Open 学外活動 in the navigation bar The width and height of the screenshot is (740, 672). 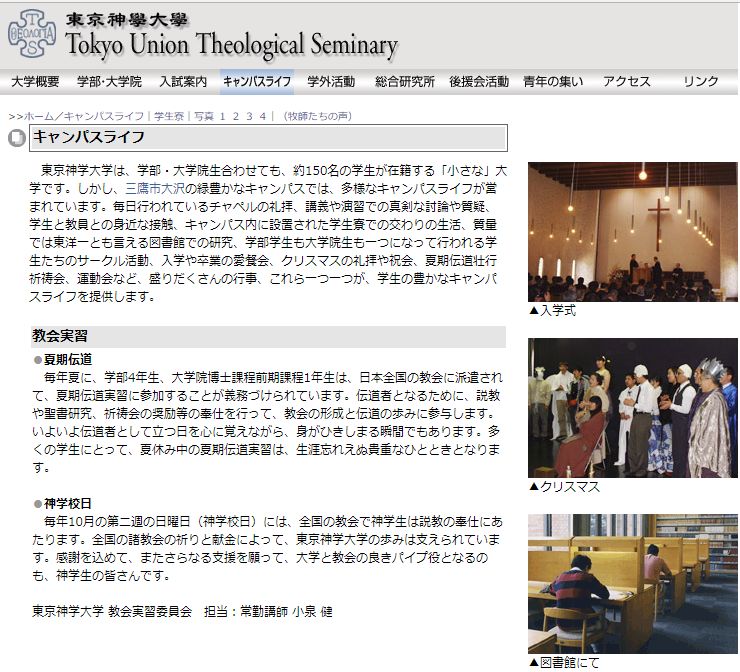tap(331, 82)
